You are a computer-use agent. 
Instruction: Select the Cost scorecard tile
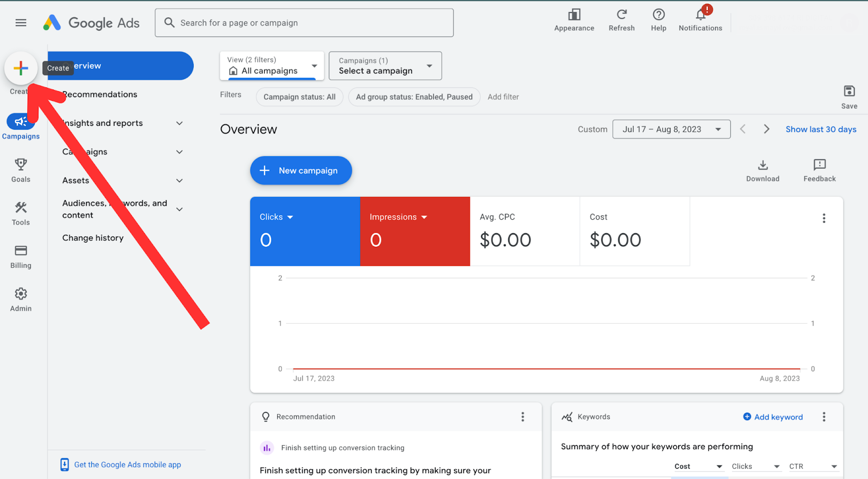pyautogui.click(x=635, y=231)
